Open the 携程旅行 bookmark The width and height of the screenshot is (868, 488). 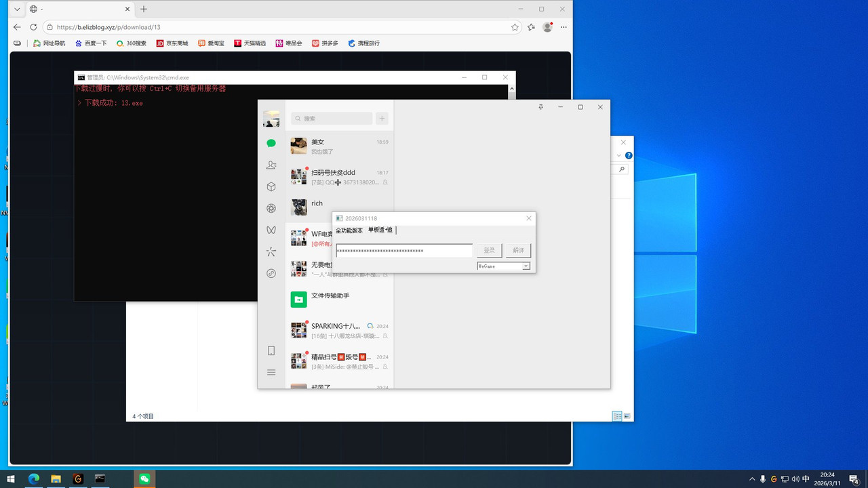tap(364, 43)
